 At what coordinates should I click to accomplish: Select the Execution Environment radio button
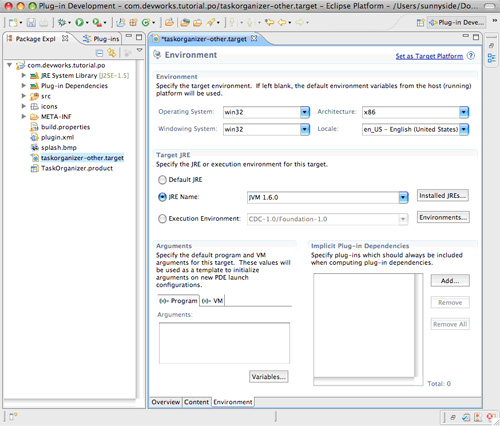click(162, 219)
